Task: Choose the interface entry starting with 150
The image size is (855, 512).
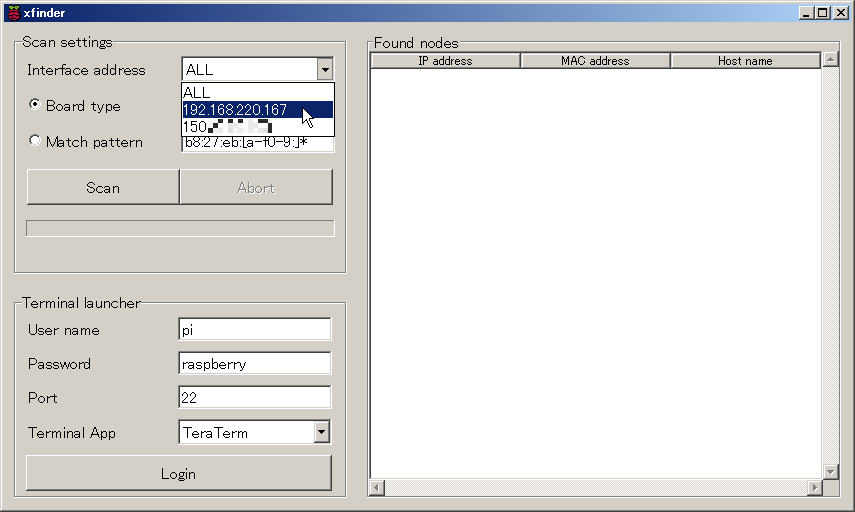Action: pyautogui.click(x=257, y=127)
